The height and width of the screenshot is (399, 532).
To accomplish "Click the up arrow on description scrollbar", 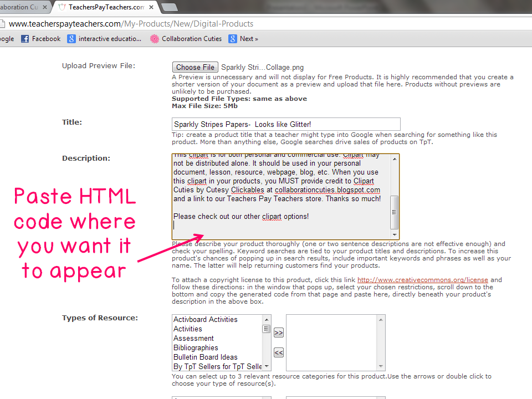I will coord(395,158).
